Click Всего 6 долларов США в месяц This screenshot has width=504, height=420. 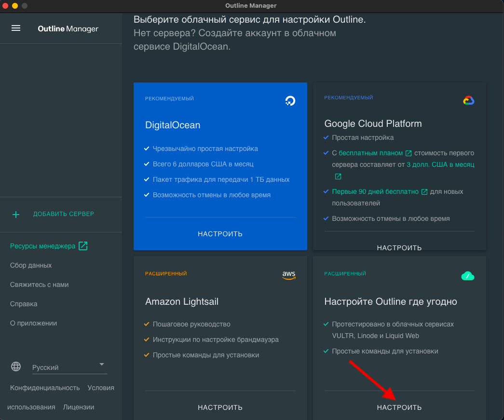(x=203, y=164)
